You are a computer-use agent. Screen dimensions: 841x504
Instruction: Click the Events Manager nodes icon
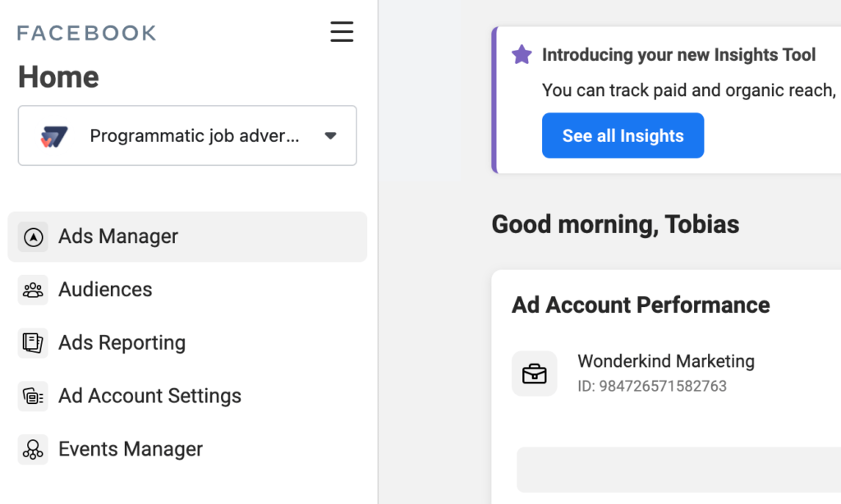[33, 450]
